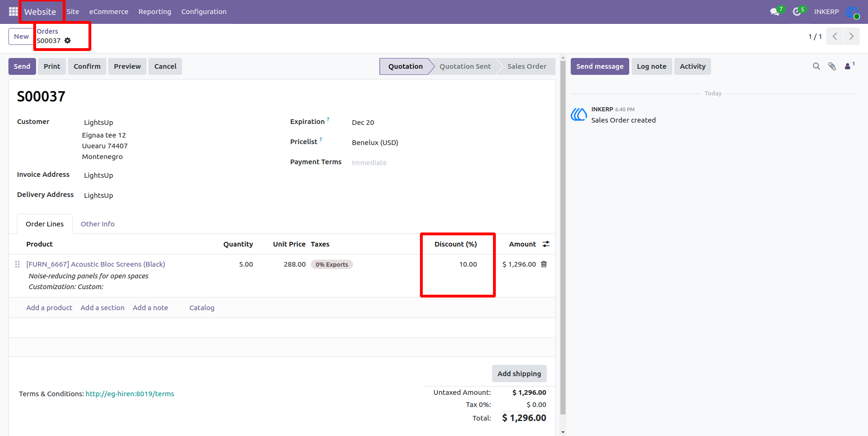Click the gear icon beside S00037

point(67,41)
